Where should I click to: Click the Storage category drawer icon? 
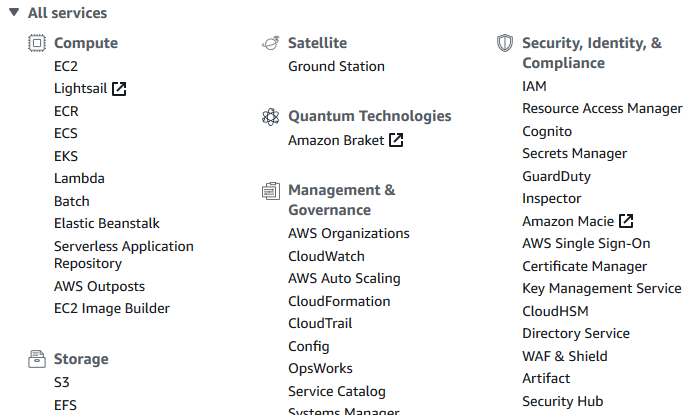tap(37, 359)
